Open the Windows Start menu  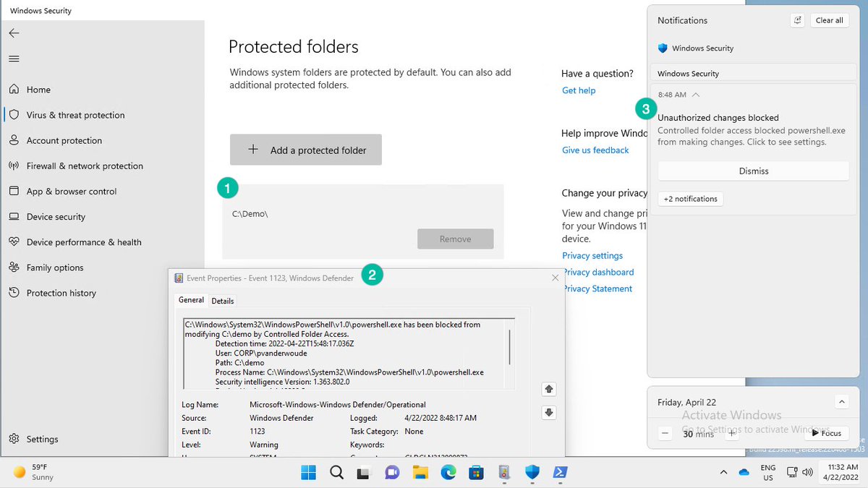[x=309, y=472]
